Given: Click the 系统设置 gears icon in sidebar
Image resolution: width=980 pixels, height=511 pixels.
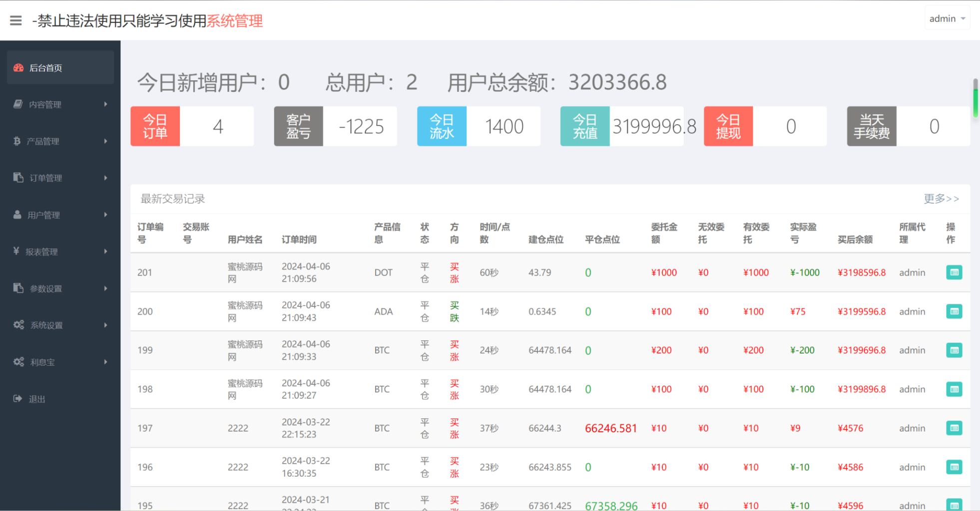Looking at the screenshot, I should [18, 325].
